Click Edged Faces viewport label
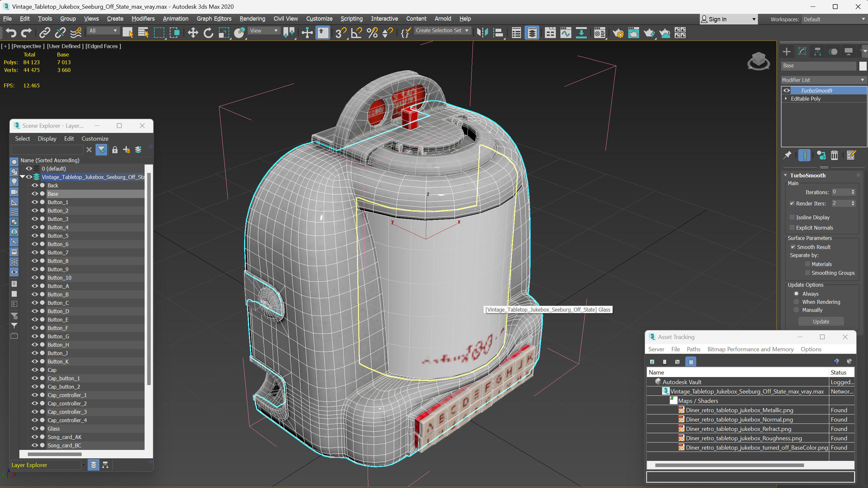 pos(103,46)
